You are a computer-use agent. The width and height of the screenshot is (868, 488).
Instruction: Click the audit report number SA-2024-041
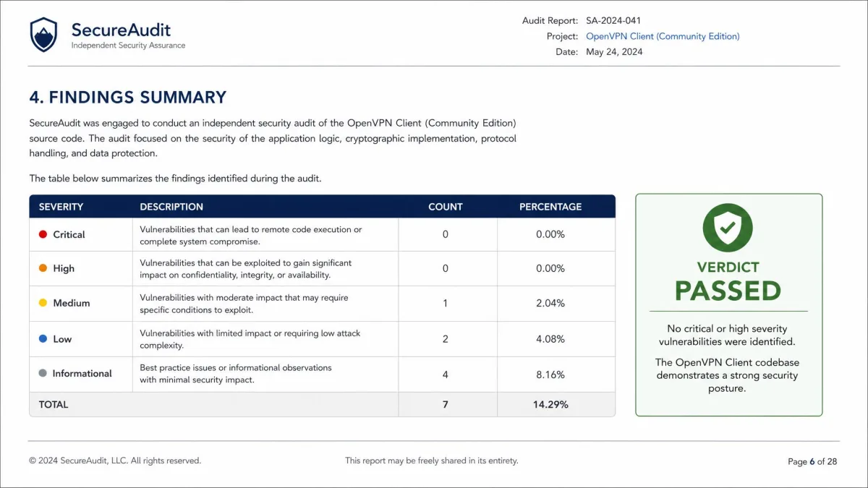(x=613, y=20)
